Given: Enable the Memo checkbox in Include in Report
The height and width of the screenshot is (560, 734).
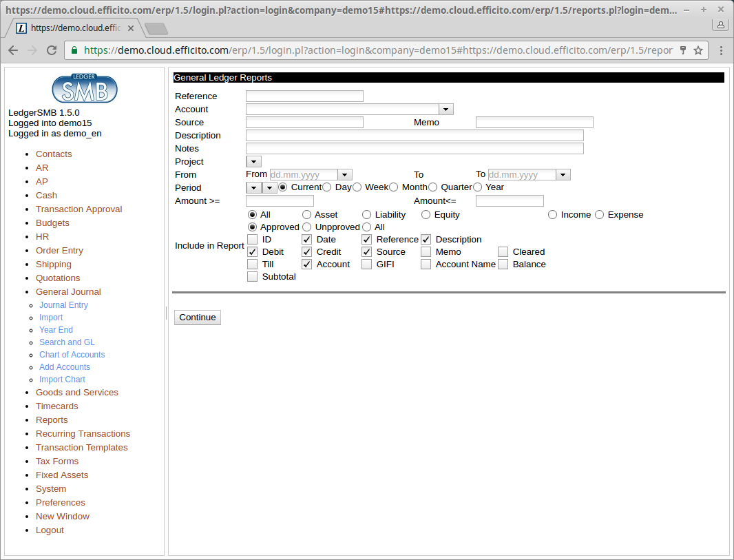Looking at the screenshot, I should coord(426,252).
